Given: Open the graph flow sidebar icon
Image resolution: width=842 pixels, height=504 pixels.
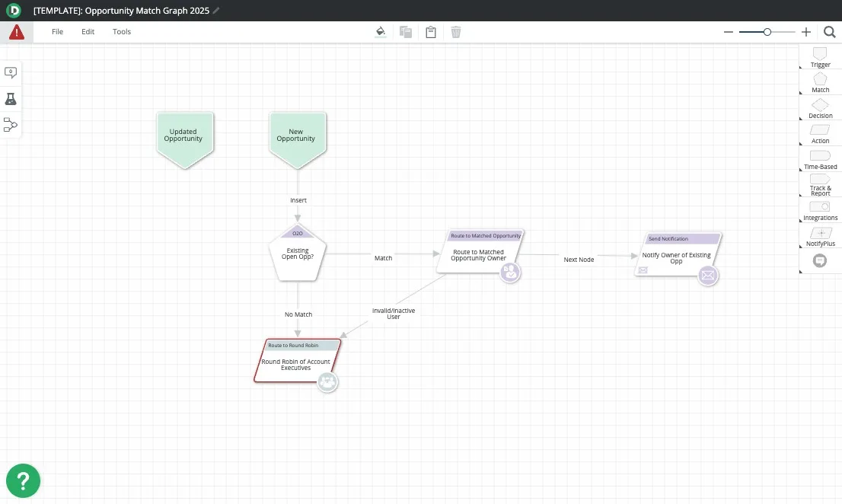Looking at the screenshot, I should tap(11, 125).
